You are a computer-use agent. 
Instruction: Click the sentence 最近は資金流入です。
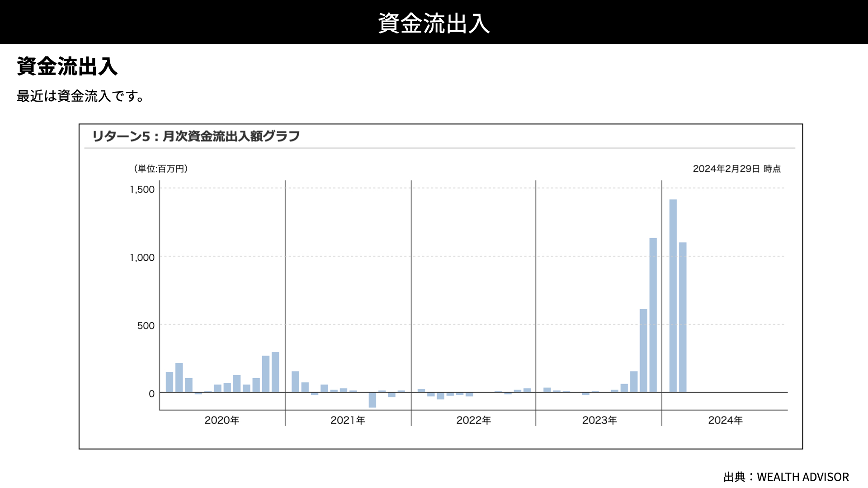(x=81, y=96)
